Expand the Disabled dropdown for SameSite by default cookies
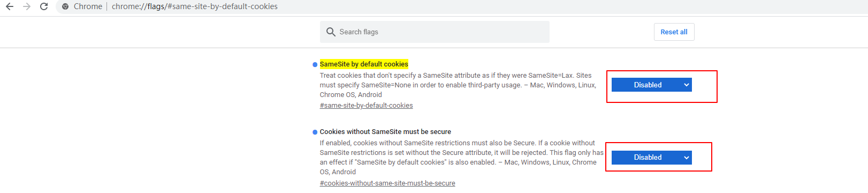Image resolution: width=868 pixels, height=193 pixels. 651,85
